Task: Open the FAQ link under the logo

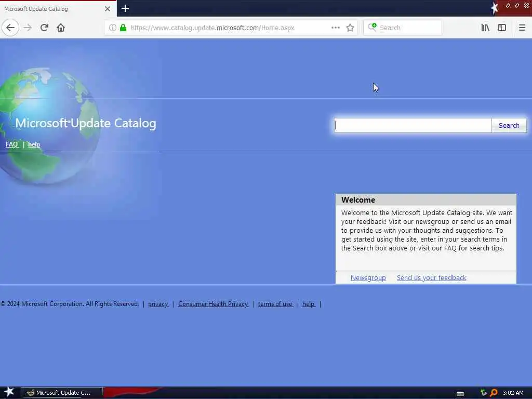Action: (12, 144)
